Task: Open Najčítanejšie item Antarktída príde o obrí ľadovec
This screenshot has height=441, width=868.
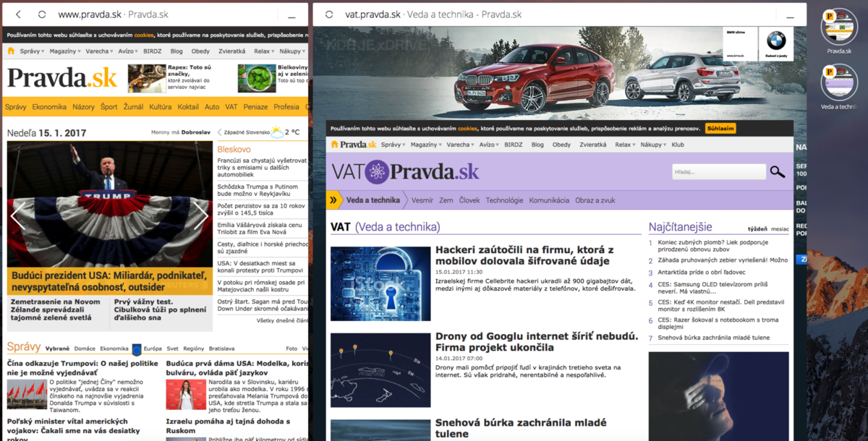Action: tap(701, 273)
